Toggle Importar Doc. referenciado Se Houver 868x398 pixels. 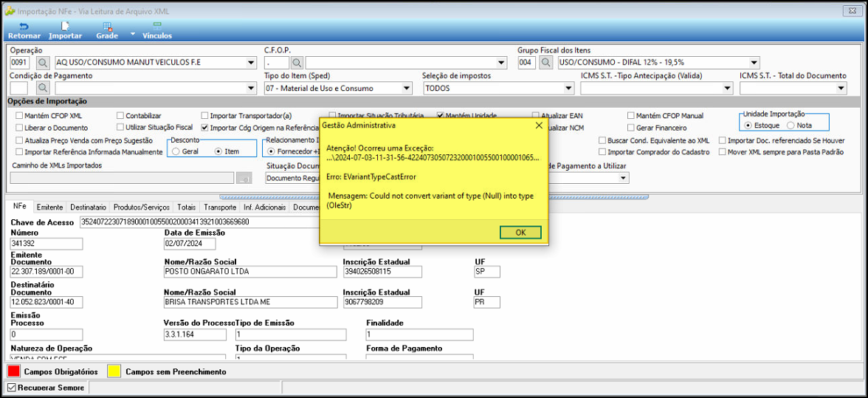(x=723, y=140)
